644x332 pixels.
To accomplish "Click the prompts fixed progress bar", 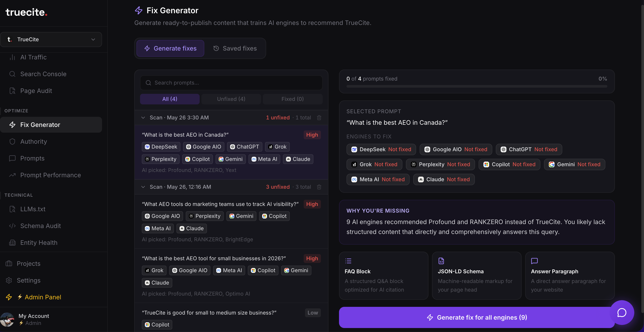I will pyautogui.click(x=477, y=87).
